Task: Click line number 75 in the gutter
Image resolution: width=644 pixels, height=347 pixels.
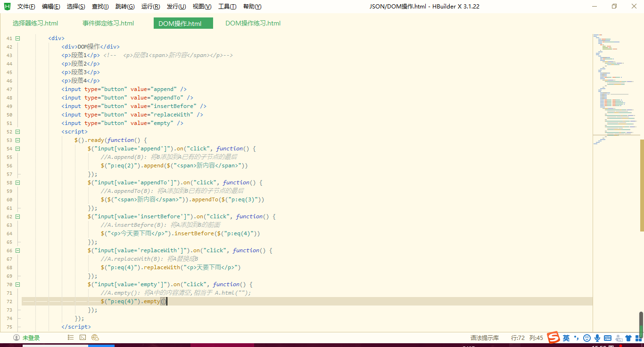Action: [x=9, y=327]
